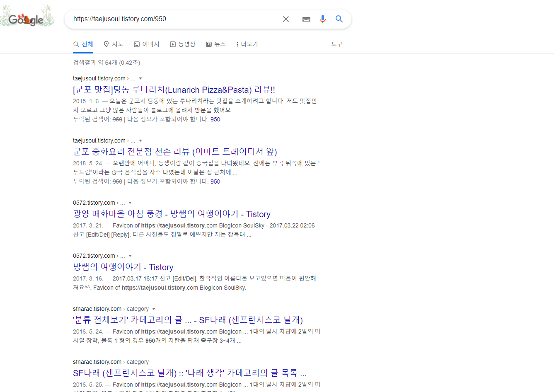Click 950 link under 천손 리뷰 result

(x=215, y=181)
